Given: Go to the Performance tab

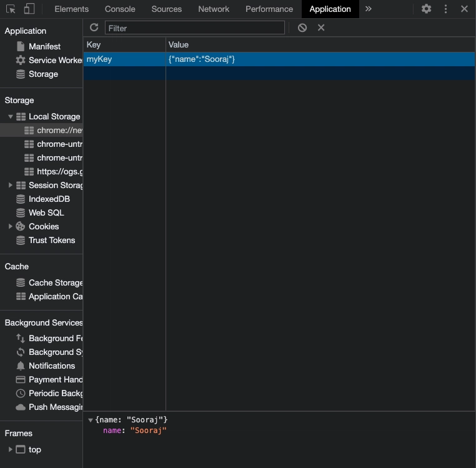Looking at the screenshot, I should click(x=269, y=9).
